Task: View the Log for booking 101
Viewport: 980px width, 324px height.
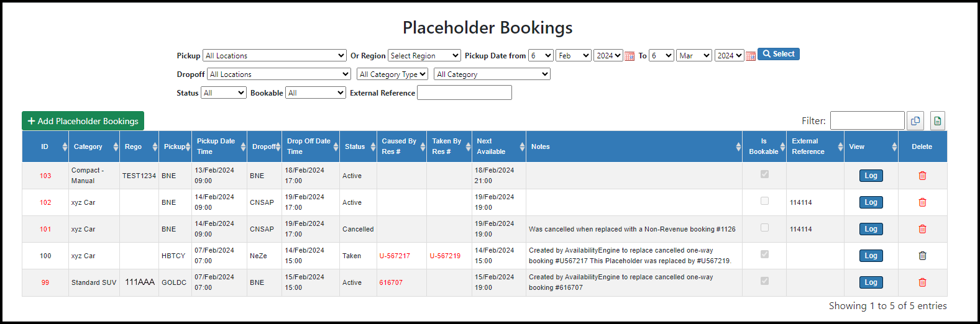Action: click(x=871, y=229)
